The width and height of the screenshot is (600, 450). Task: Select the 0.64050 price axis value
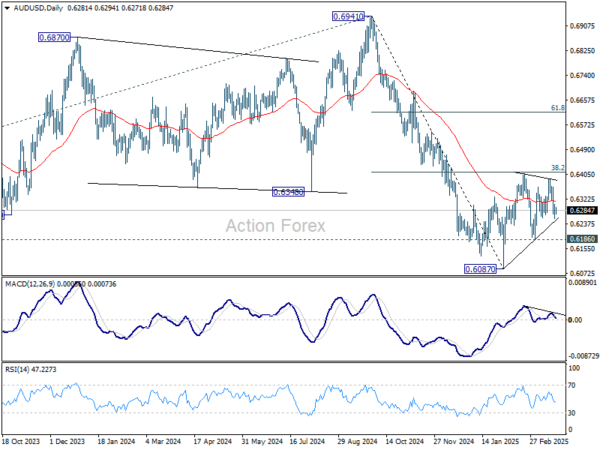pos(582,175)
